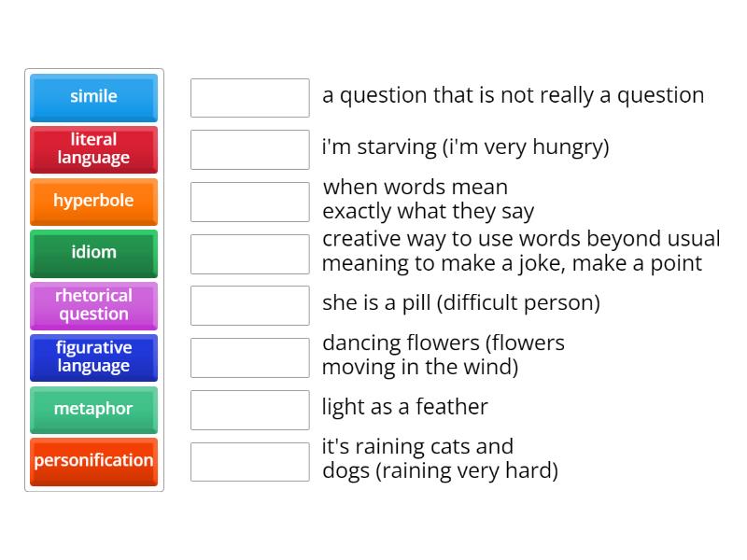Click the text 'light as a feather'
The image size is (747, 560).
(x=403, y=407)
